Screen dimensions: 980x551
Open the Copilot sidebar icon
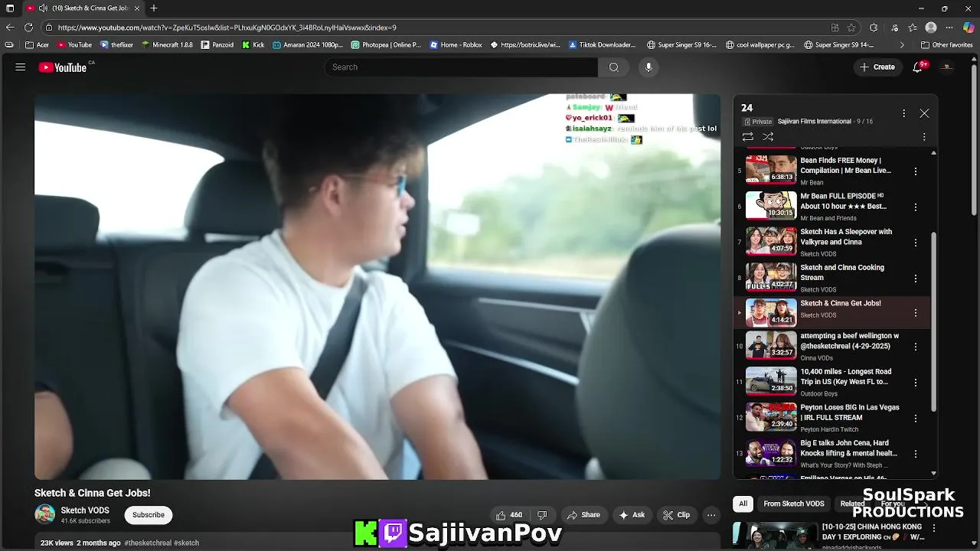(x=969, y=28)
